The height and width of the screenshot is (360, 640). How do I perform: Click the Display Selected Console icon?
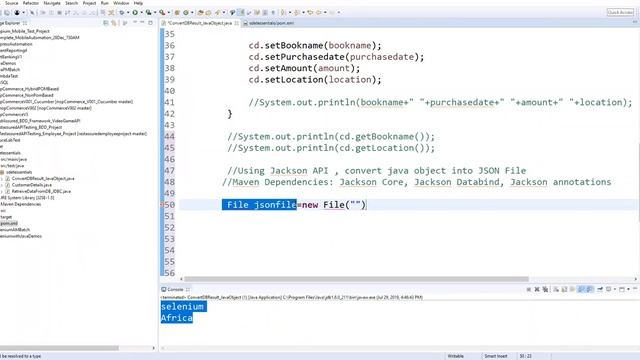[x=608, y=289]
